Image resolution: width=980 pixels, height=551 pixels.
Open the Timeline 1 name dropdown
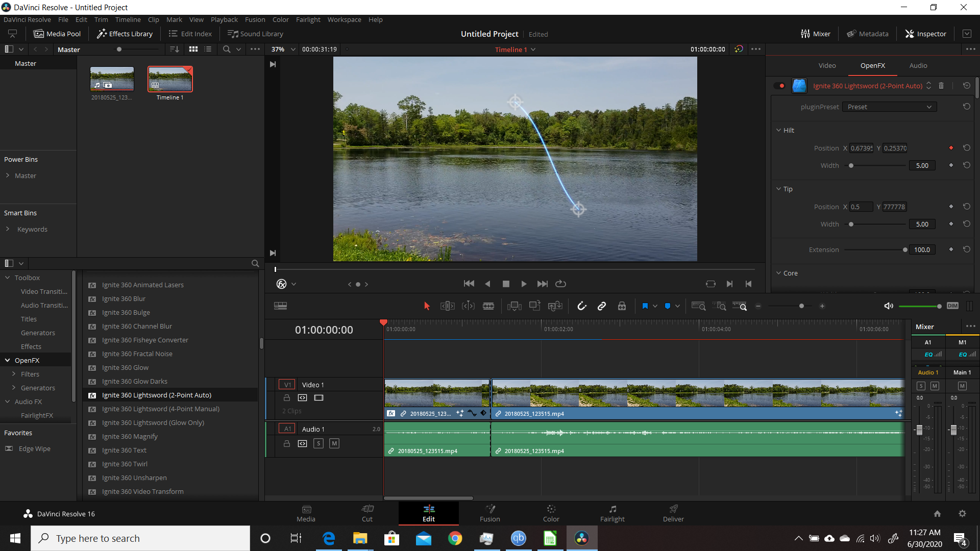click(533, 49)
